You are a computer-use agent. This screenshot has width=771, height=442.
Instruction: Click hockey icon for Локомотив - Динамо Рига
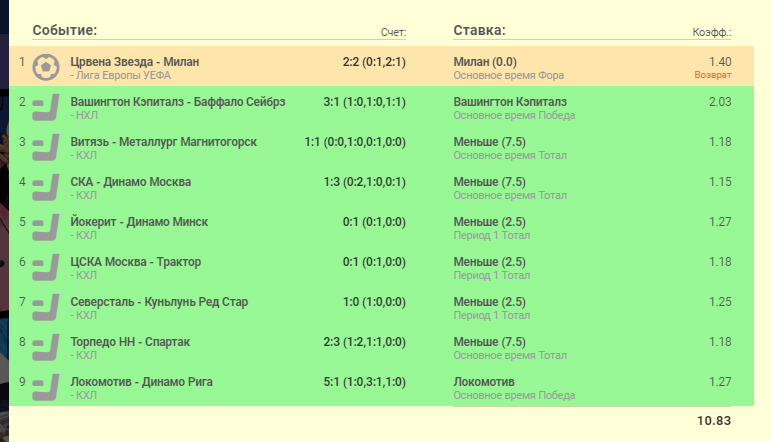46,387
